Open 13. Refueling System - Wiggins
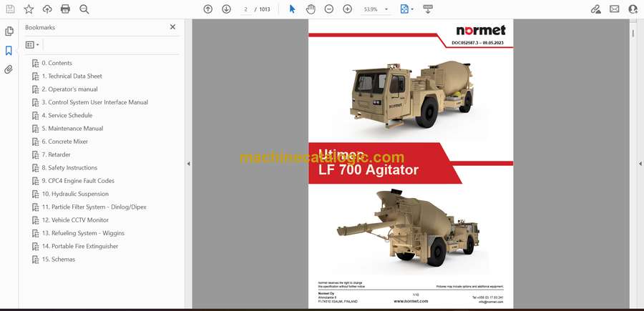 coord(83,233)
